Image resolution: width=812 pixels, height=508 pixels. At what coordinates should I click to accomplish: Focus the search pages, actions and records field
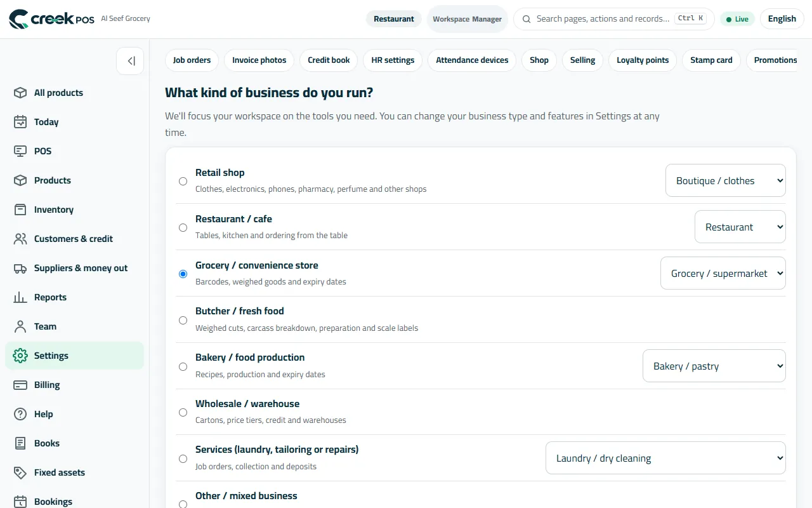(x=613, y=19)
